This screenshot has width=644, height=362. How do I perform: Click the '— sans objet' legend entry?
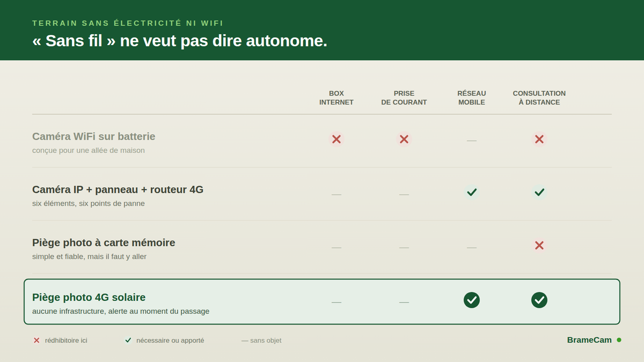261,341
